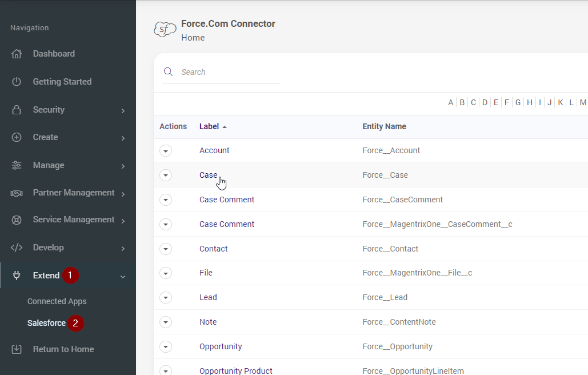This screenshot has width=588, height=375.
Task: Open actions dropdown for Contact row
Action: click(166, 249)
